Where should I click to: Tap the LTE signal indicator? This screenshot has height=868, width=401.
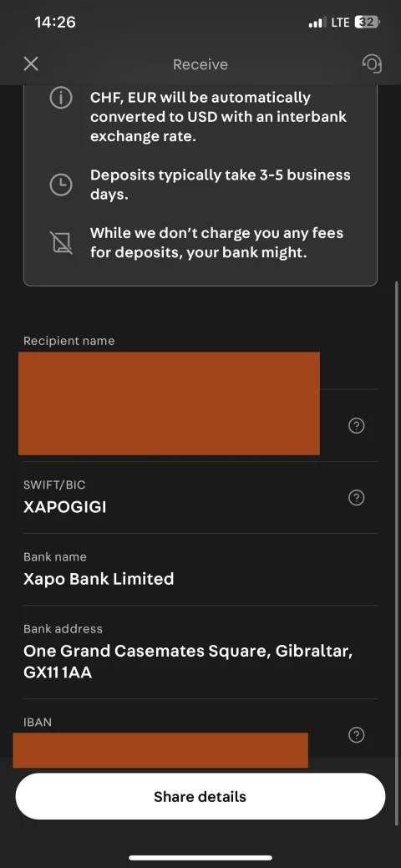tap(341, 23)
